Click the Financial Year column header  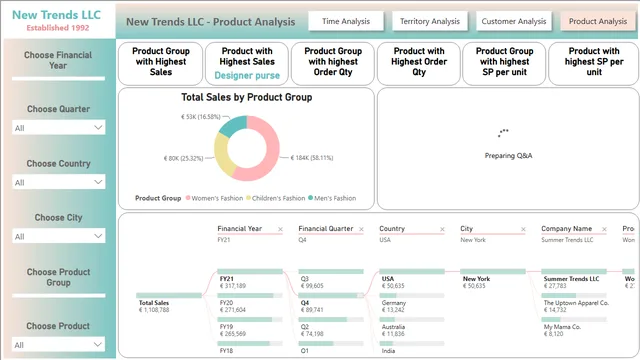tap(240, 229)
